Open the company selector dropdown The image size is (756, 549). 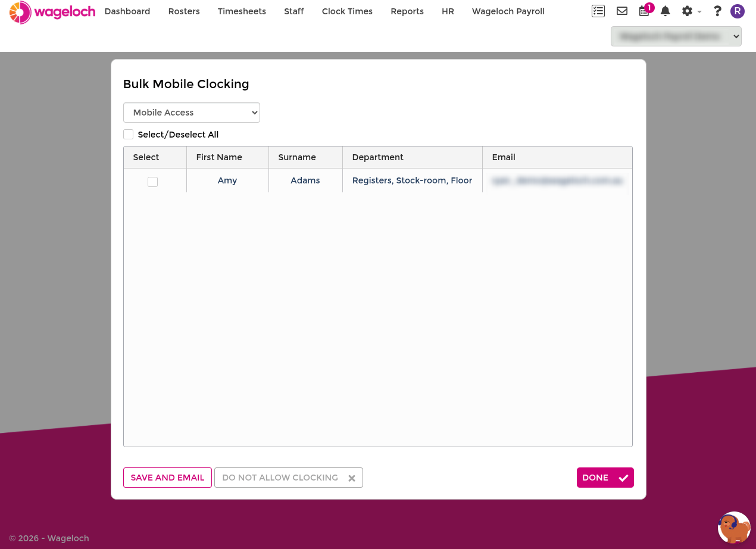[x=676, y=36]
